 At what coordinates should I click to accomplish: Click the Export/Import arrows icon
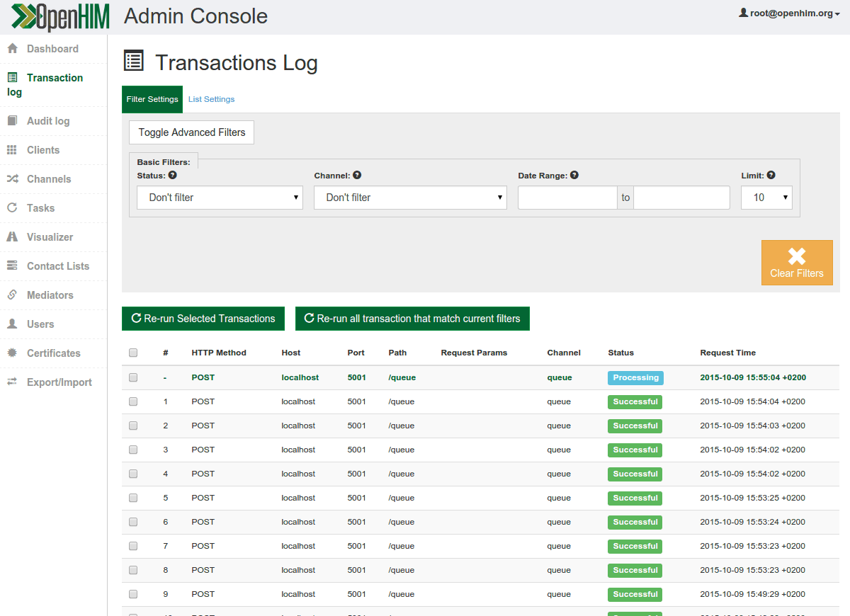[12, 382]
